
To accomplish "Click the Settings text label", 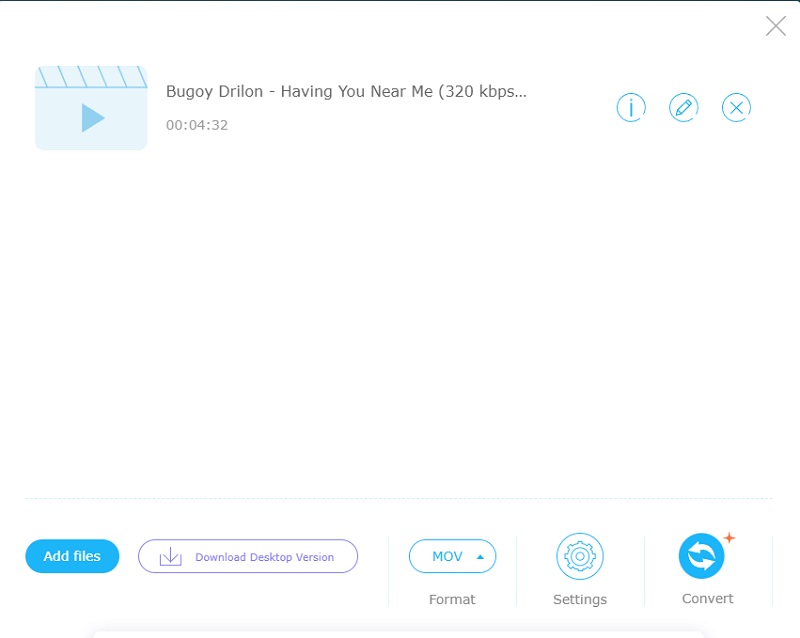I will [x=580, y=599].
